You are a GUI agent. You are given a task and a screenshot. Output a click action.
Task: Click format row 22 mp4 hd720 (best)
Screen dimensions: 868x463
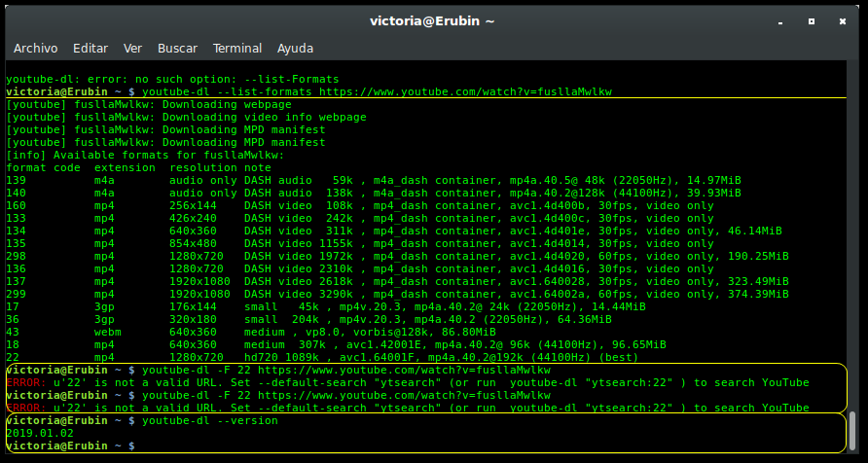click(x=322, y=357)
